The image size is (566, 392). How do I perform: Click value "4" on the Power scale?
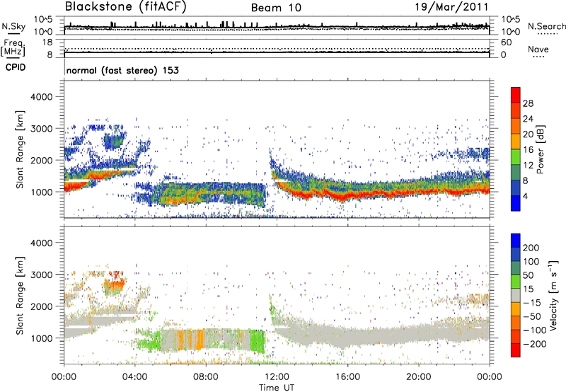pyautogui.click(x=525, y=197)
